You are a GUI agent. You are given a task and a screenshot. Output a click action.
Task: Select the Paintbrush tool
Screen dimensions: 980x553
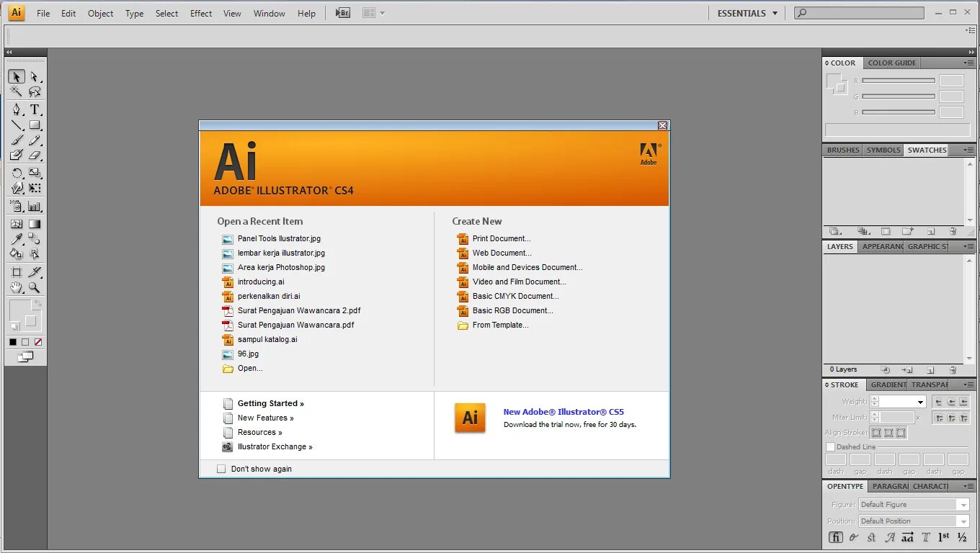pyautogui.click(x=17, y=140)
